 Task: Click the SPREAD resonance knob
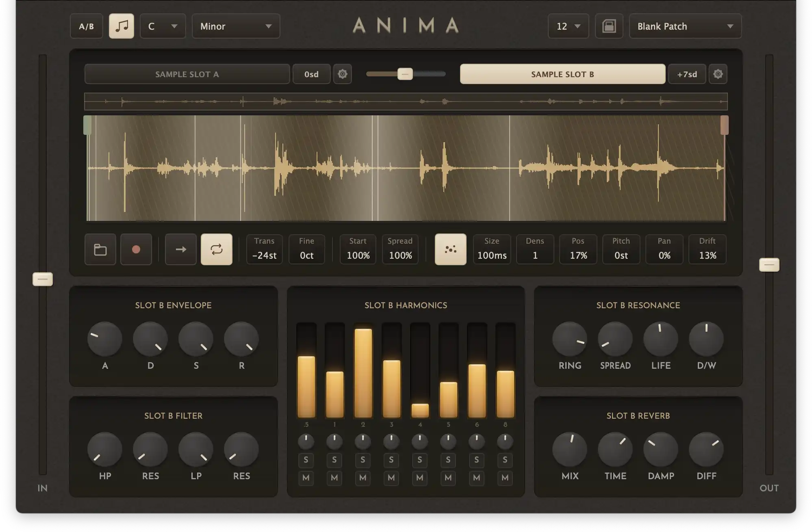coord(615,339)
